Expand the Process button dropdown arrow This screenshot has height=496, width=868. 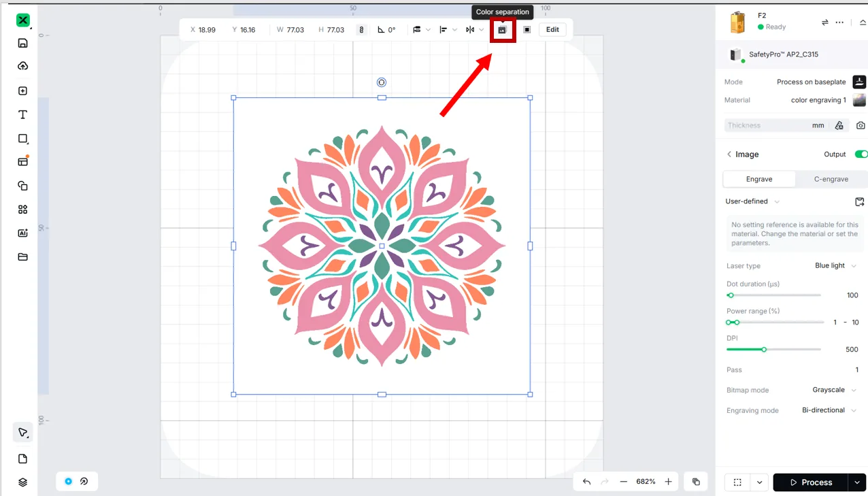[x=857, y=482]
